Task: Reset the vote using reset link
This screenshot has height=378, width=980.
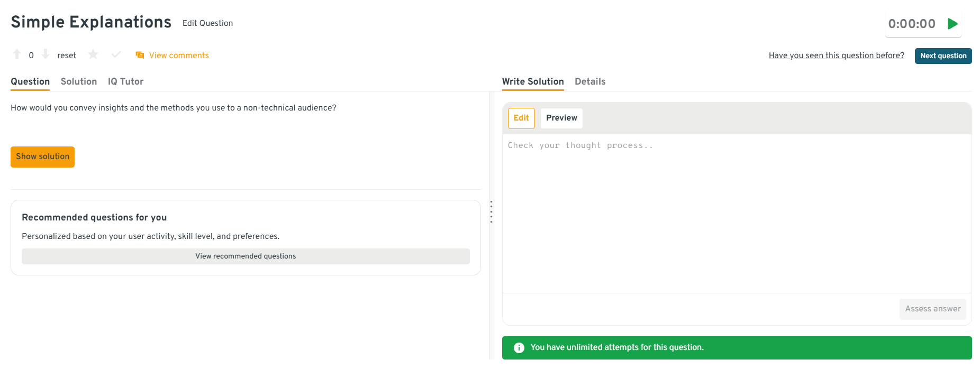Action: [x=67, y=56]
